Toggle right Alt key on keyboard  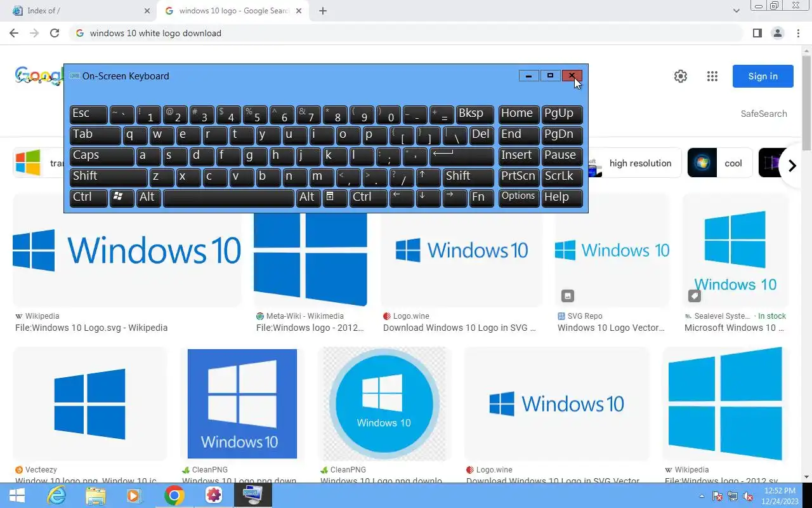pos(308,197)
